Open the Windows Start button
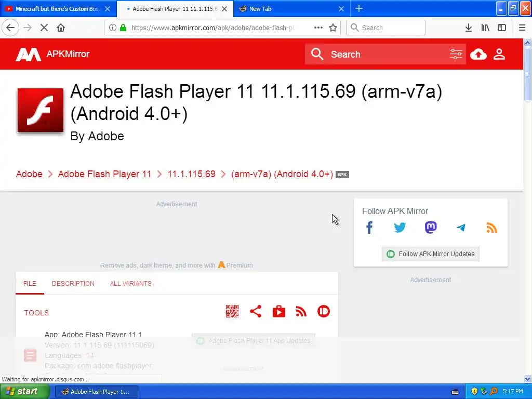 [24, 392]
